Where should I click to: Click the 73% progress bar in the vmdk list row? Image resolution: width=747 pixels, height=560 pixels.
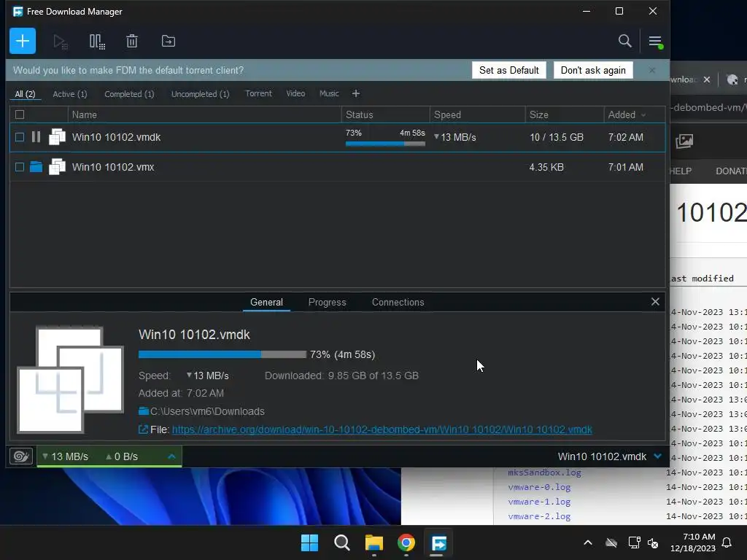(x=385, y=144)
